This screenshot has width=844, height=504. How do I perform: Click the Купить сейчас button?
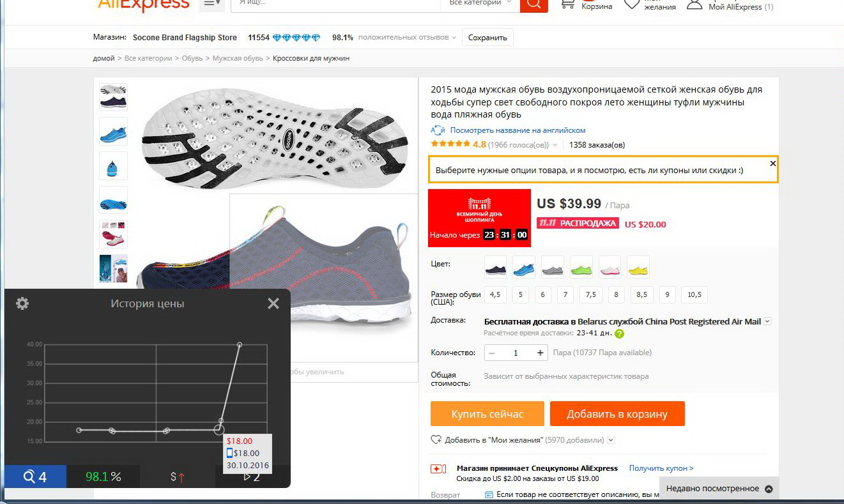[x=487, y=414]
